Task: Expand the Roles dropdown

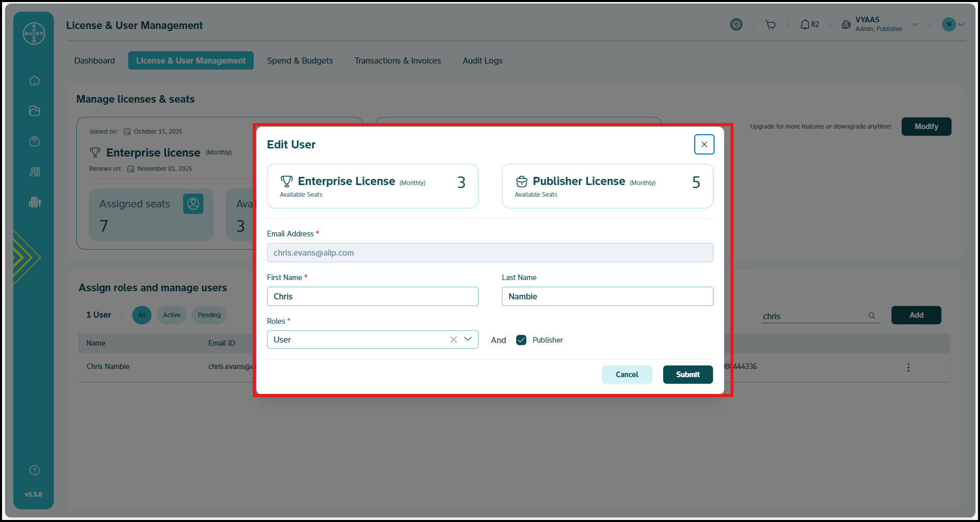Action: (x=468, y=339)
